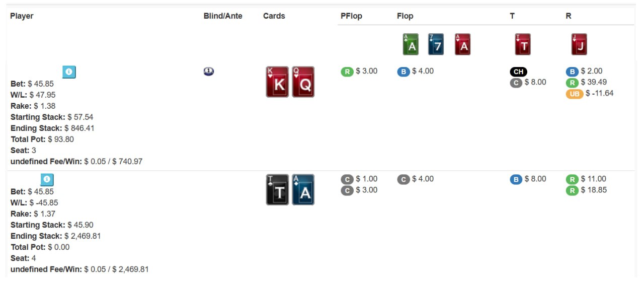Click the orange UB uncalled bet badge
The image size is (644, 284).
(574, 94)
